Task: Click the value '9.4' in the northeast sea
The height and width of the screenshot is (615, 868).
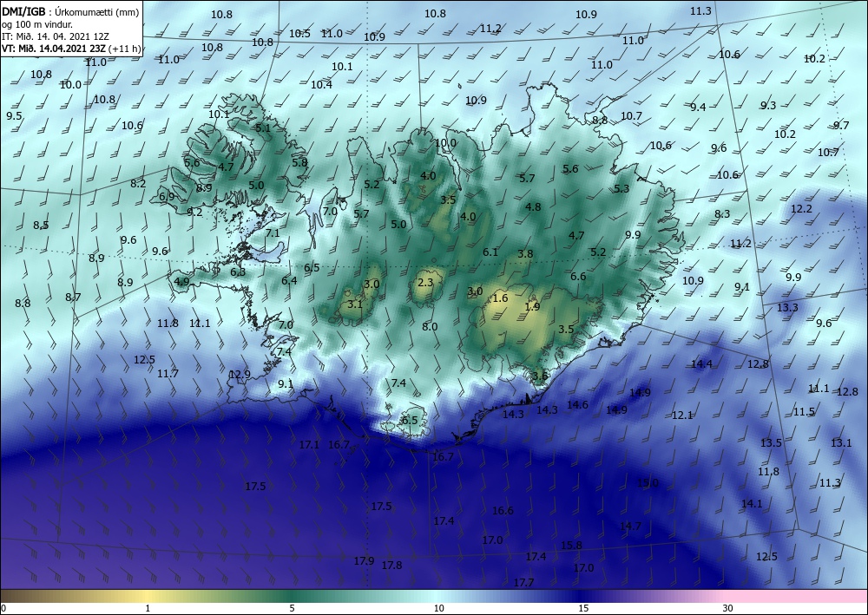Action: pyautogui.click(x=698, y=108)
